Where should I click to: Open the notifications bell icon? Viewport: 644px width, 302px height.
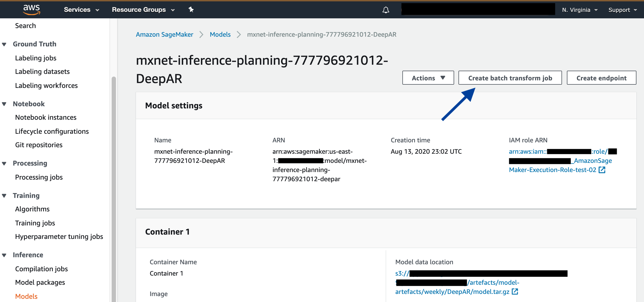[x=386, y=10]
